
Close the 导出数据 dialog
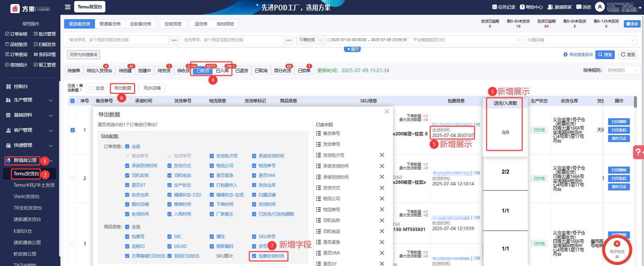387,112
